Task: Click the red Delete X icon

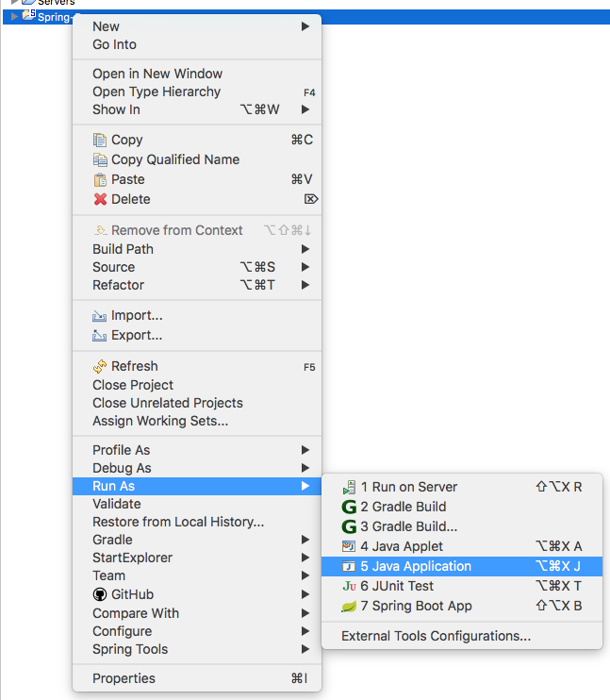Action: pos(100,199)
